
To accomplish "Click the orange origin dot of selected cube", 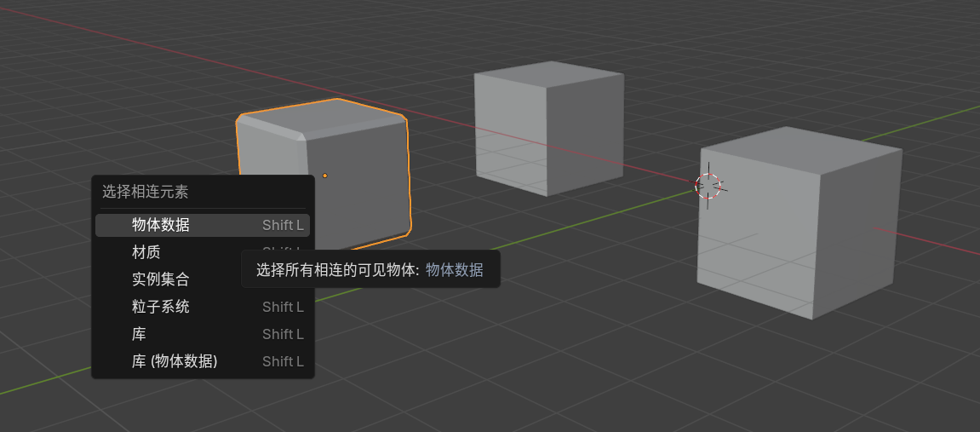I will 325,176.
